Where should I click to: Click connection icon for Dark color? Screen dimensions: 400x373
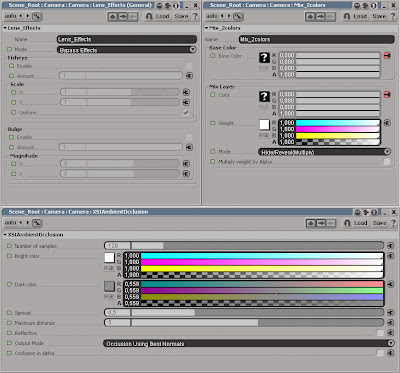[x=390, y=284]
